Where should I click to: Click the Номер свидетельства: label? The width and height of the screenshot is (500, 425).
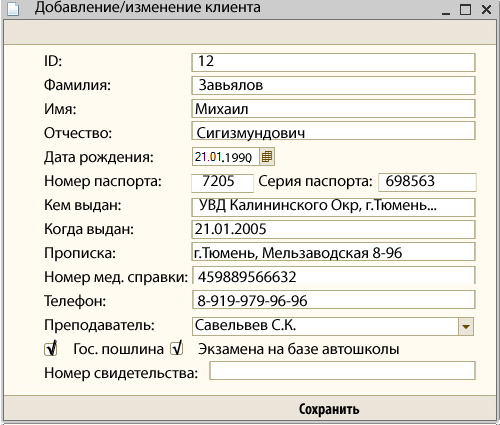point(121,373)
